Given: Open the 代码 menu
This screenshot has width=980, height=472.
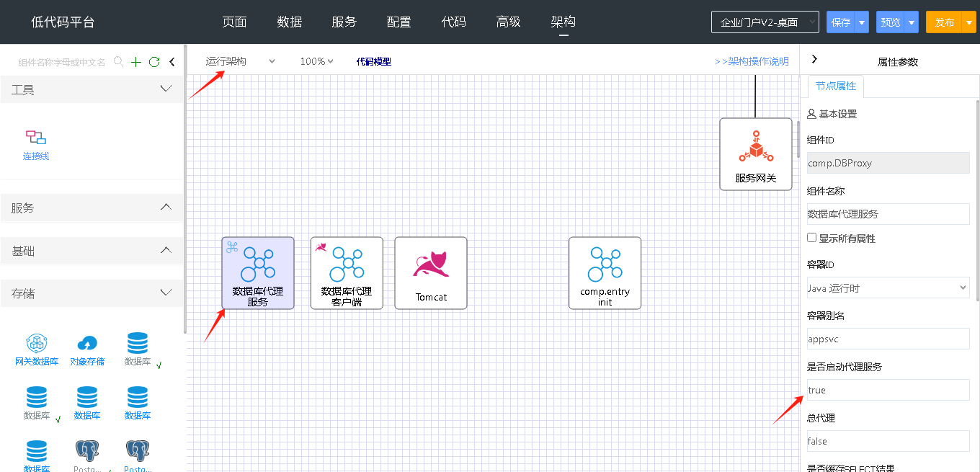Looking at the screenshot, I should tap(453, 22).
